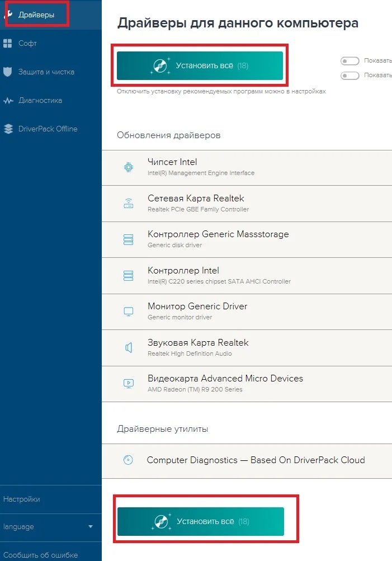Viewport: 392px width, 561px height.
Task: Click the AMD Radeon video card icon
Action: point(129,383)
